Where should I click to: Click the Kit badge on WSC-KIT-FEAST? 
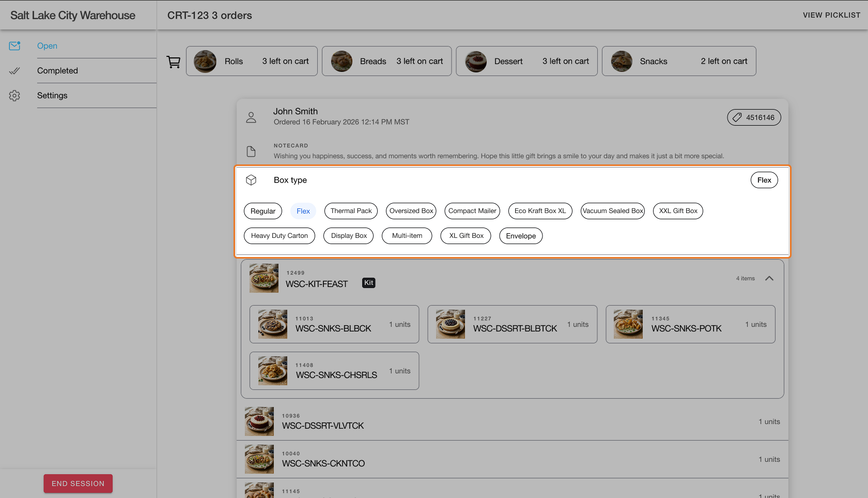pyautogui.click(x=368, y=283)
